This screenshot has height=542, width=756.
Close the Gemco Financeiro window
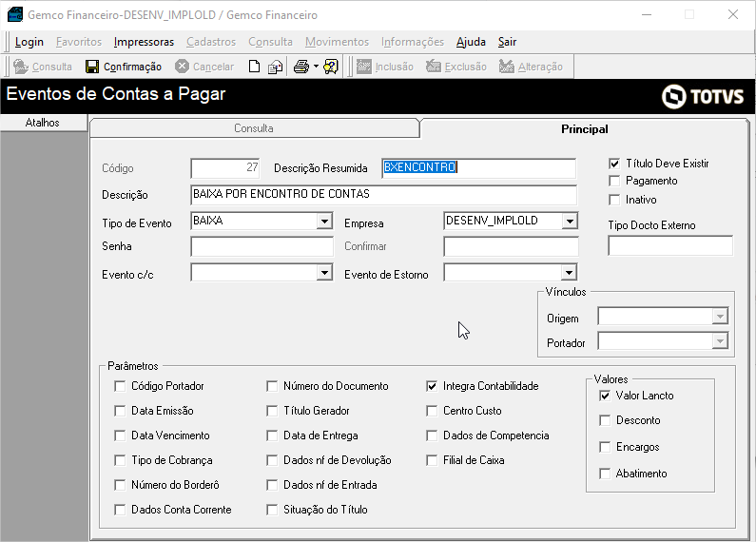733,14
